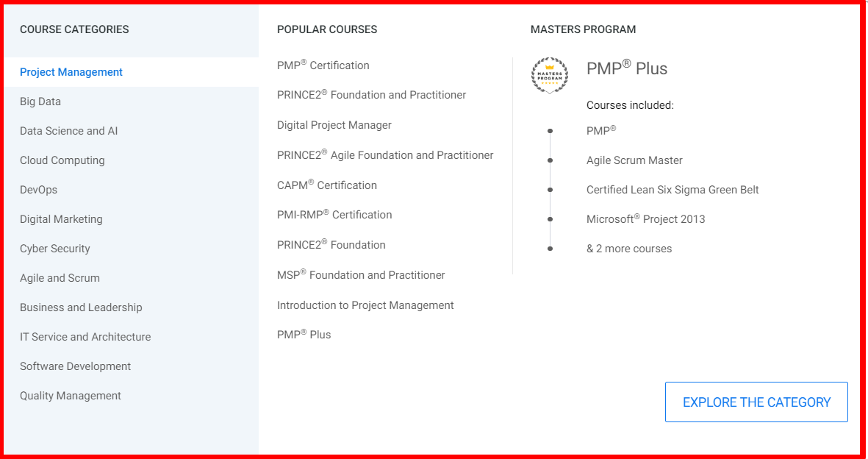This screenshot has height=459, width=868.
Task: Click the Masters Program badge icon
Action: 550,75
